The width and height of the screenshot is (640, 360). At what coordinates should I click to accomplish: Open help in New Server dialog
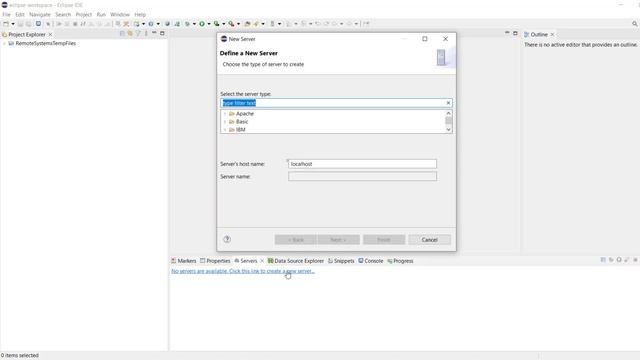pyautogui.click(x=227, y=240)
